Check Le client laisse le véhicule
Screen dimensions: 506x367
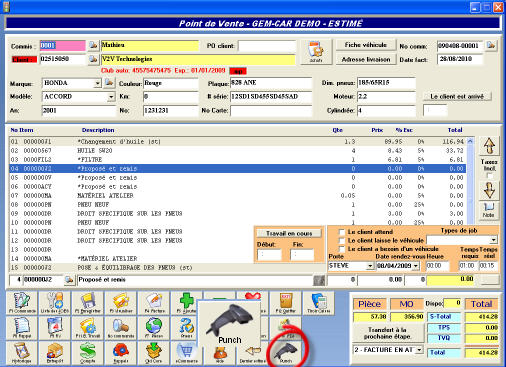(x=341, y=240)
